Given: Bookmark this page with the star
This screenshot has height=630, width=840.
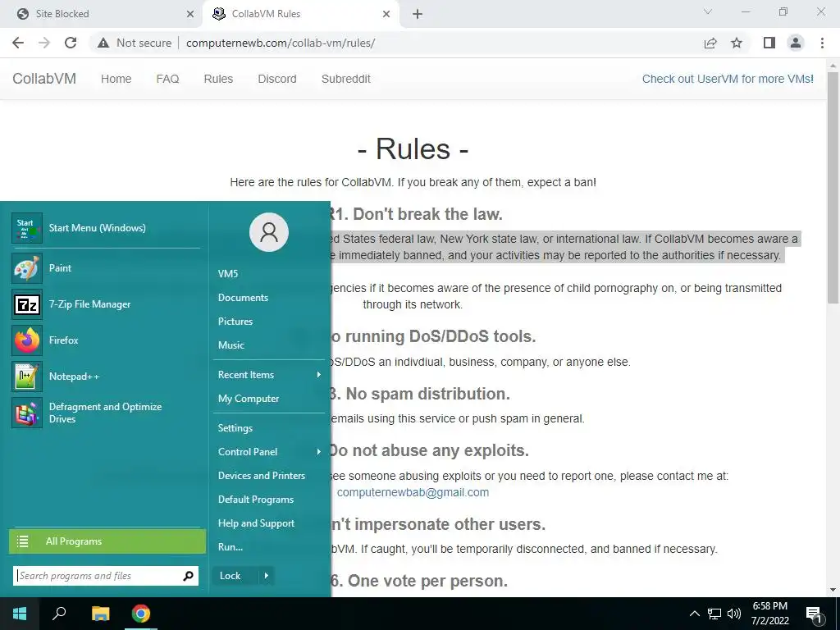Looking at the screenshot, I should pos(737,43).
